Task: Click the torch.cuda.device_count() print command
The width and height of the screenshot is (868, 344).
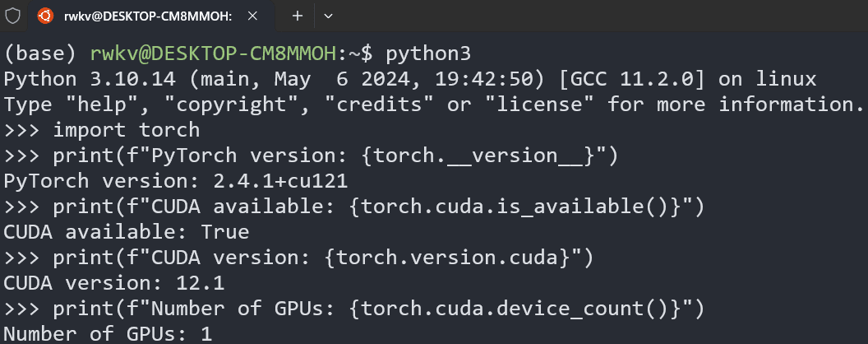Action: [378, 309]
